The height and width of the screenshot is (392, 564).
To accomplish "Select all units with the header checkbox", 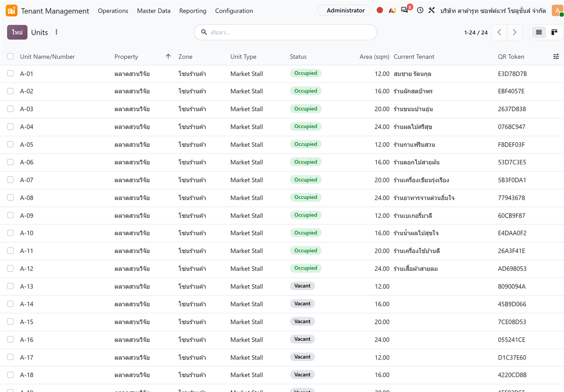I will [x=10, y=57].
